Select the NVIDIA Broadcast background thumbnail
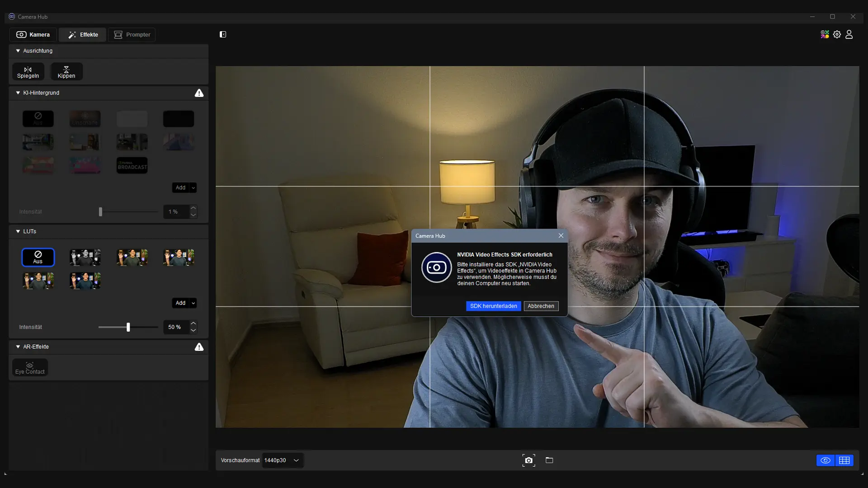Screen dimensions: 868x488 pyautogui.click(x=132, y=165)
